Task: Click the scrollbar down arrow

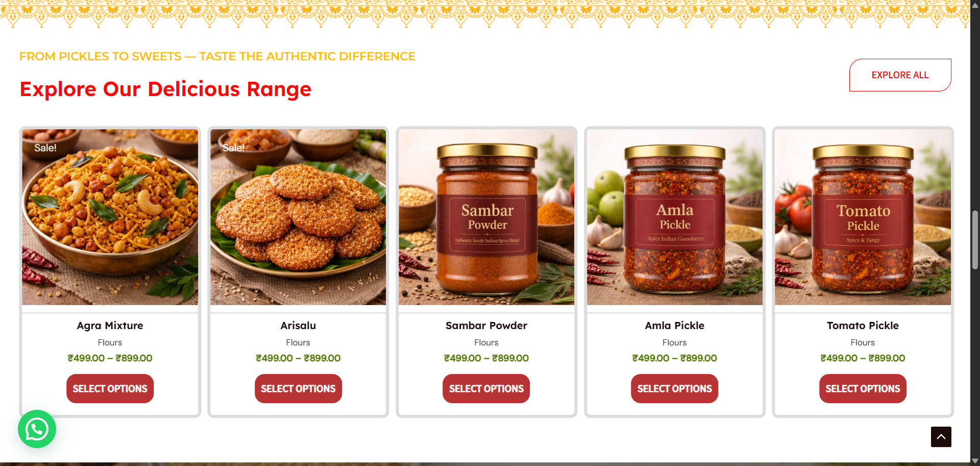Action: 975,461
